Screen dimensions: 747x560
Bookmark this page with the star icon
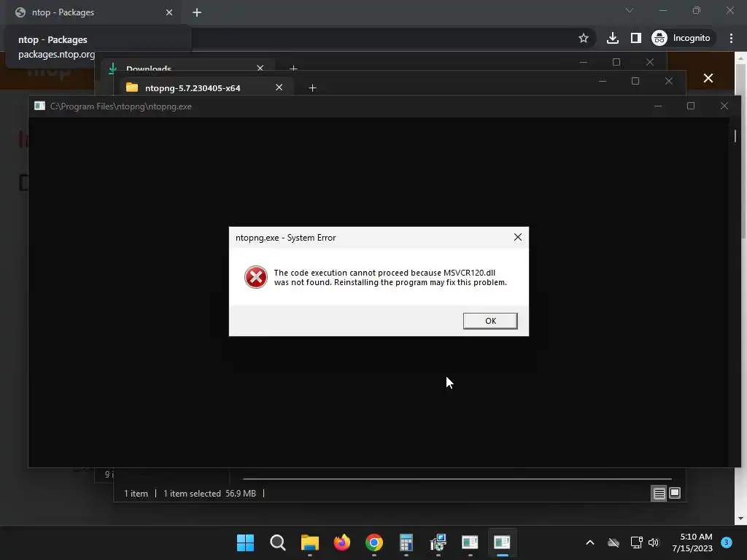coord(583,38)
